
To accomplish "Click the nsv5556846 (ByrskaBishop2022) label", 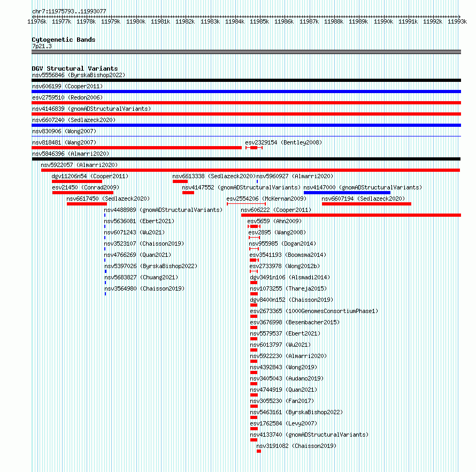I will click(78, 75).
